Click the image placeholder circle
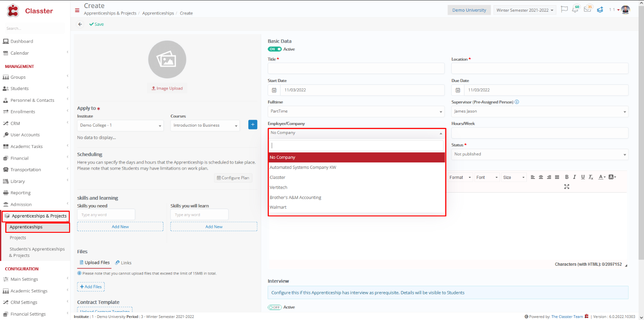 pyautogui.click(x=167, y=59)
